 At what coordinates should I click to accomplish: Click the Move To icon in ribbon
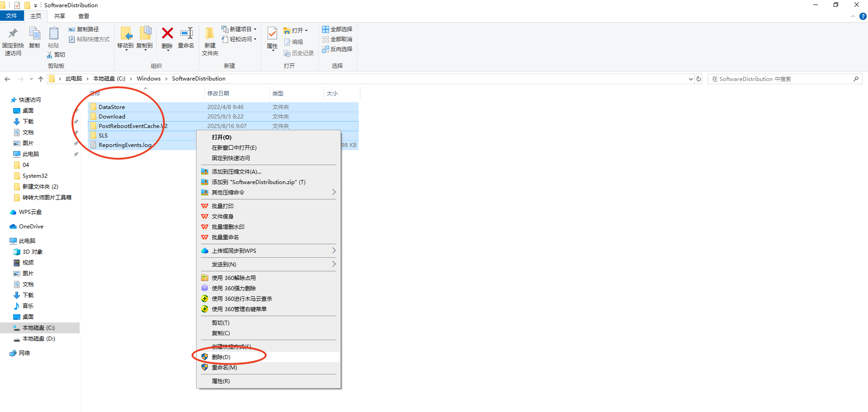pyautogui.click(x=125, y=34)
